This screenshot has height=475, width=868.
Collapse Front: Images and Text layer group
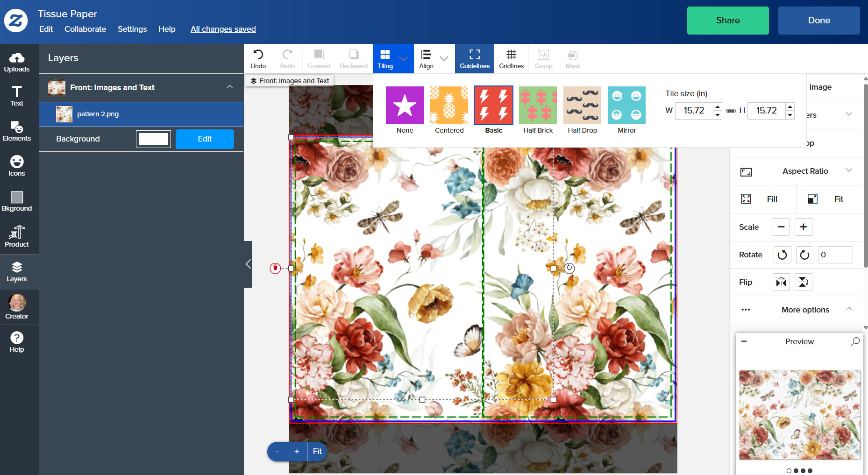[x=230, y=87]
